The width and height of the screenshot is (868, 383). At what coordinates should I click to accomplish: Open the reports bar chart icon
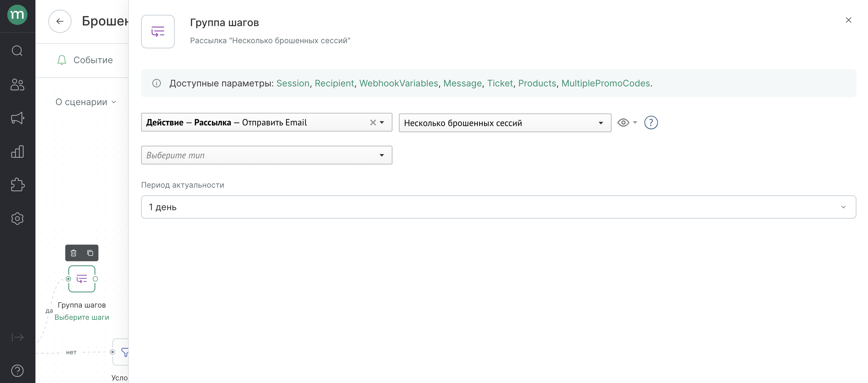[17, 152]
